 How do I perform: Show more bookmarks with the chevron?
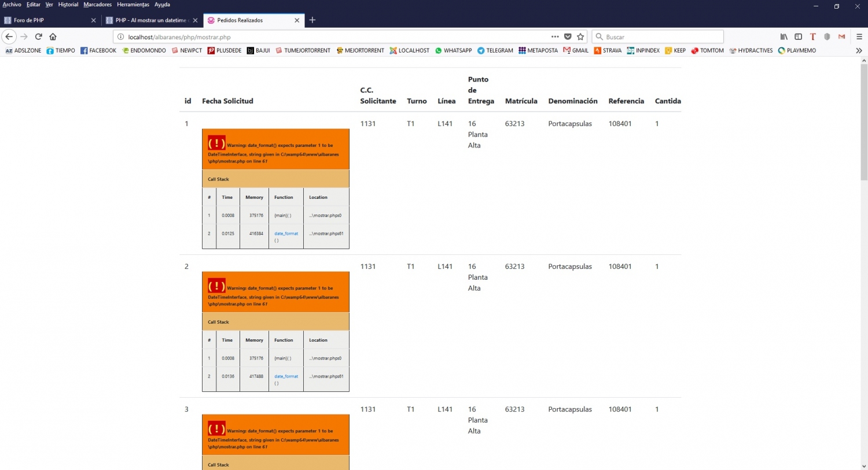click(x=859, y=50)
